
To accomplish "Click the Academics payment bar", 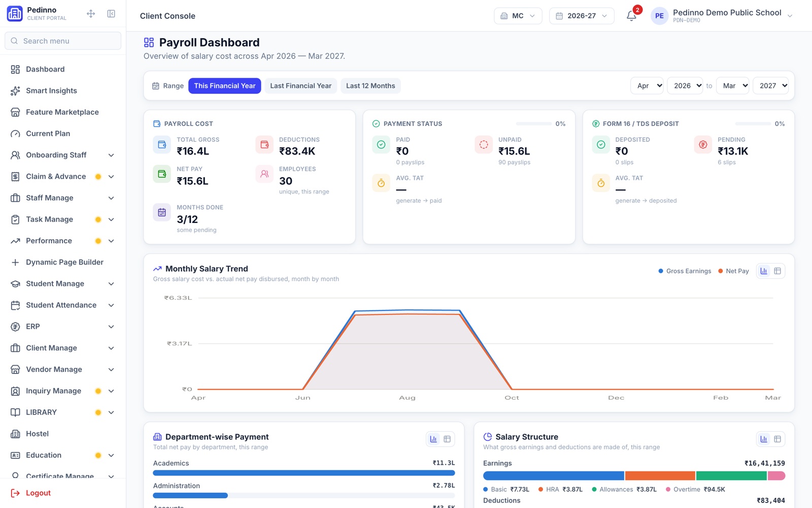I will [304, 473].
